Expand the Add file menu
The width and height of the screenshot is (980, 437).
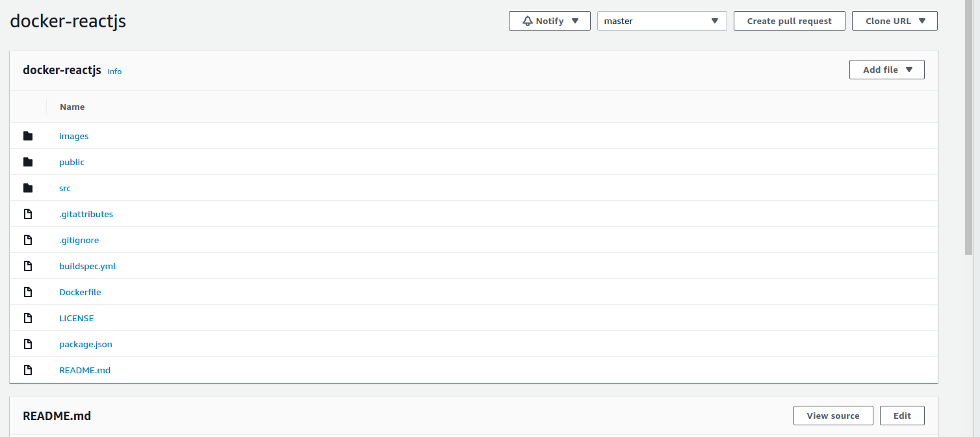click(886, 70)
